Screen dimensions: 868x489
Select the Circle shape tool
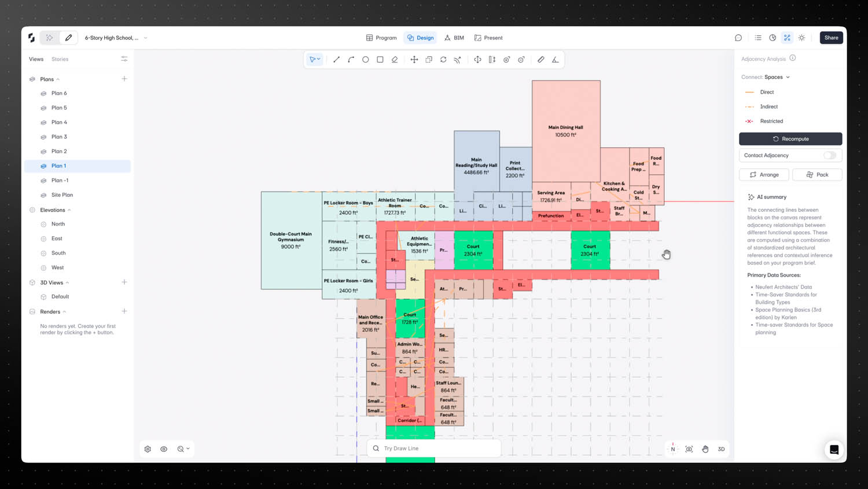tap(366, 60)
